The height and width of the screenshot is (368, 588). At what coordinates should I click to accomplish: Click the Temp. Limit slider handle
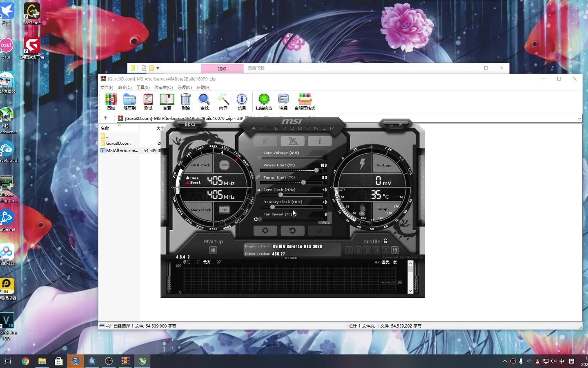(303, 182)
